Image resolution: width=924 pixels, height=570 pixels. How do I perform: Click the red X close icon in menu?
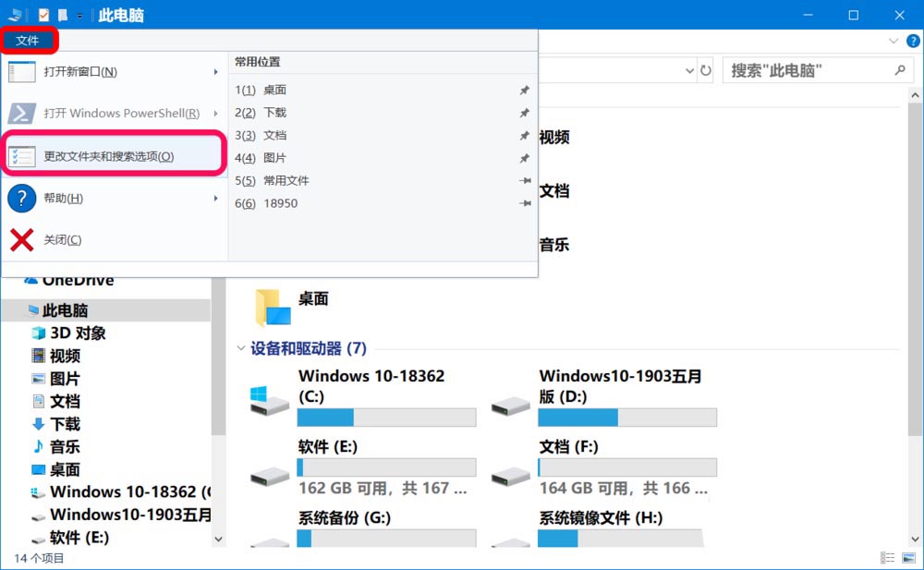click(22, 240)
